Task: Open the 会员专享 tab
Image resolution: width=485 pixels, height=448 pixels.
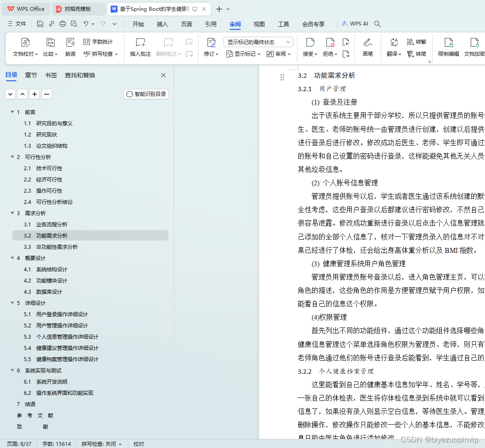Action: [313, 24]
